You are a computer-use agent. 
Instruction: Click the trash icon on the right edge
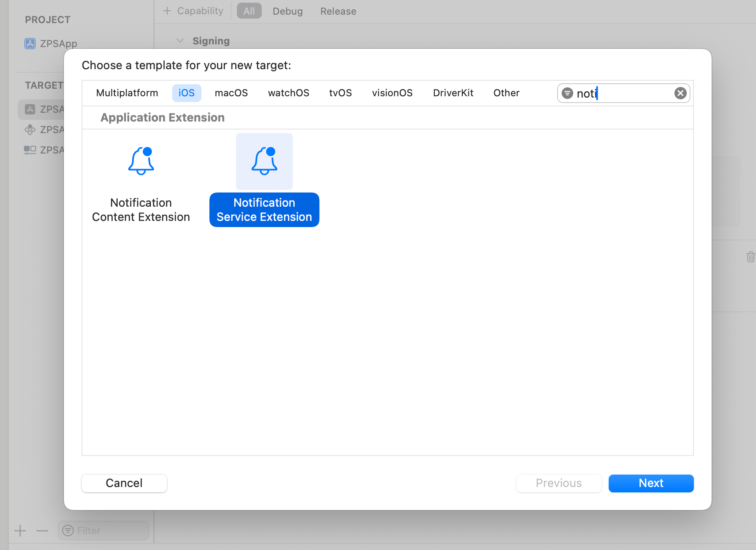(750, 257)
